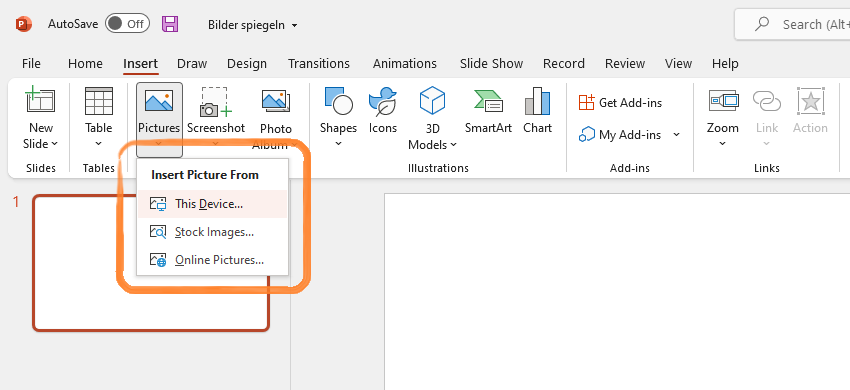This screenshot has width=850, height=390.
Task: Open the Record tab
Action: coord(564,63)
